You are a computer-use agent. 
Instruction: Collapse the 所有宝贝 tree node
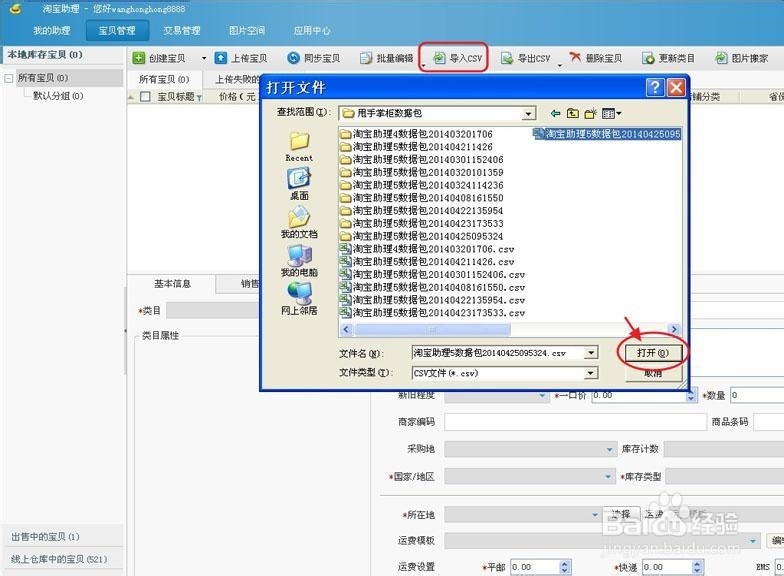8,78
